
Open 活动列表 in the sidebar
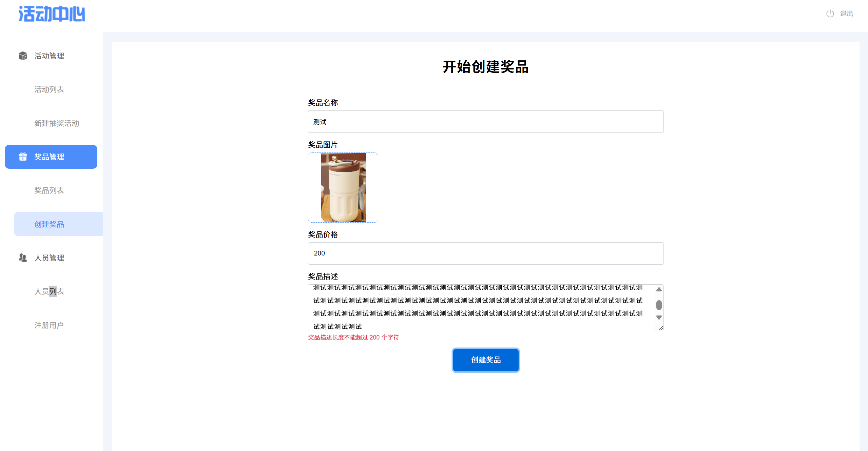point(49,89)
